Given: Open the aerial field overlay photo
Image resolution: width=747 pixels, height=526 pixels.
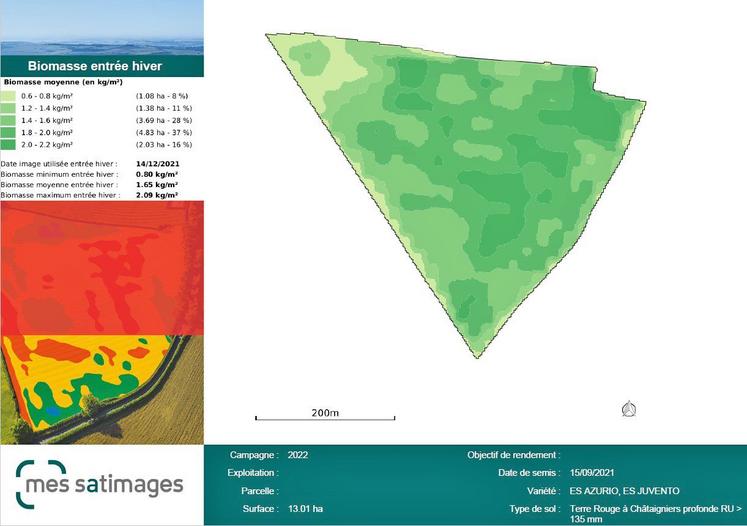Looking at the screenshot, I should 102,389.
